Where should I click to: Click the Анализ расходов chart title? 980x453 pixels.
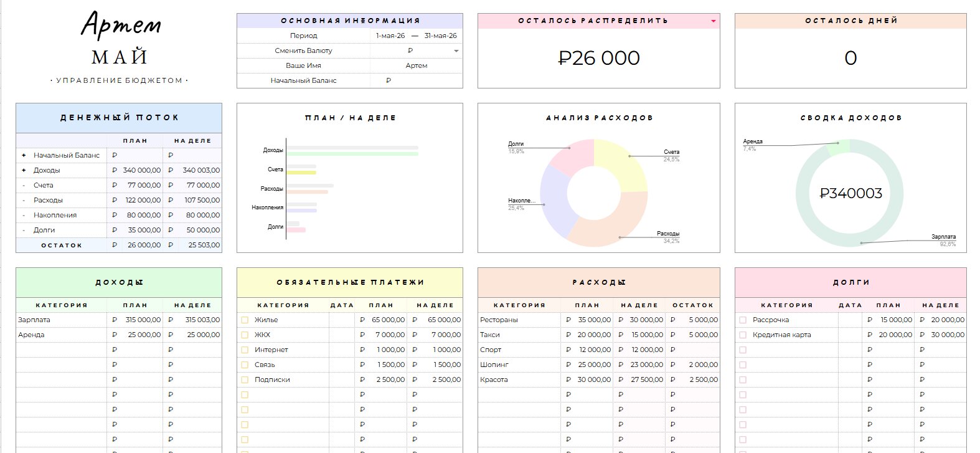click(599, 118)
